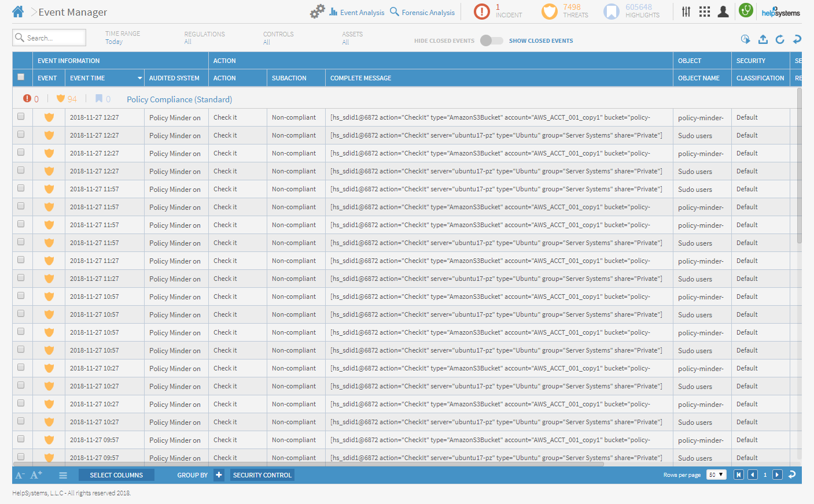Export events using the upload icon
The image size is (814, 504).
tap(763, 39)
